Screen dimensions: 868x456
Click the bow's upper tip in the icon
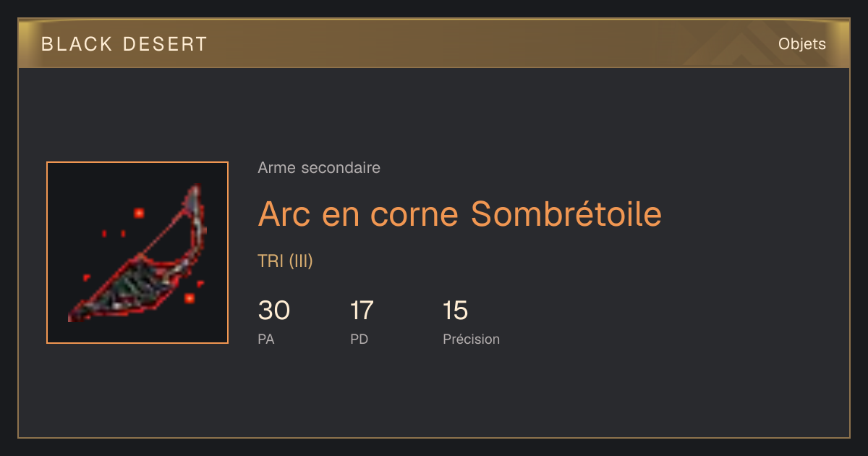(195, 194)
